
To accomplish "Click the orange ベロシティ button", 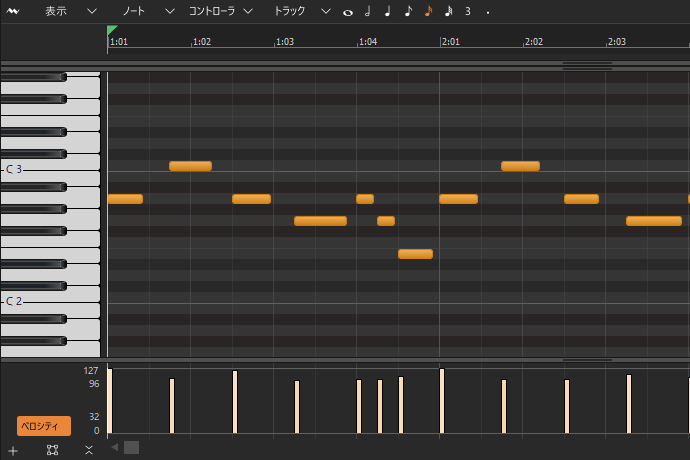I will [44, 426].
